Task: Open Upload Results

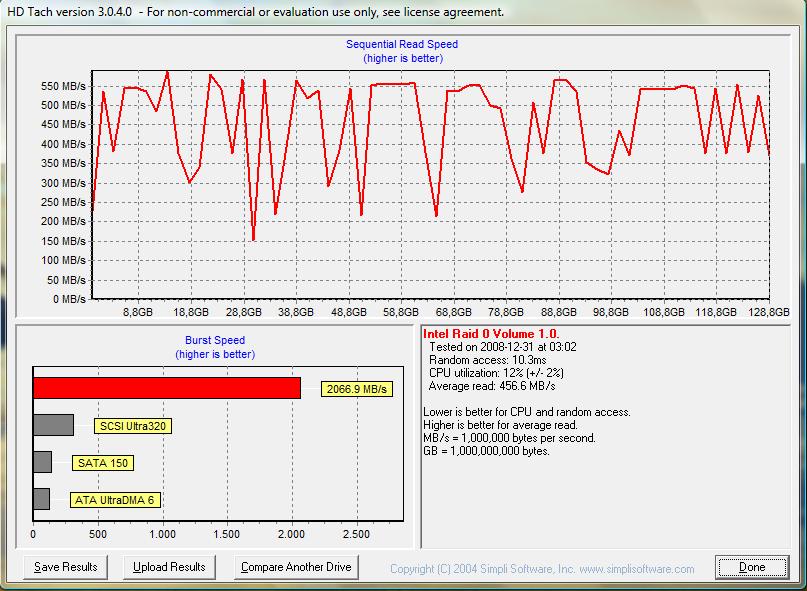Action: click(169, 567)
